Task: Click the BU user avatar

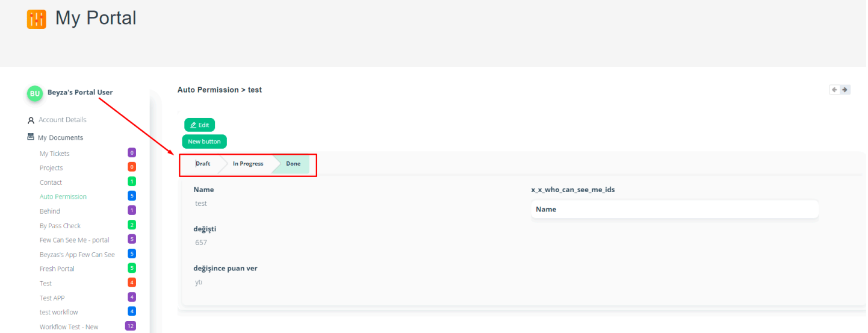Action: point(35,93)
